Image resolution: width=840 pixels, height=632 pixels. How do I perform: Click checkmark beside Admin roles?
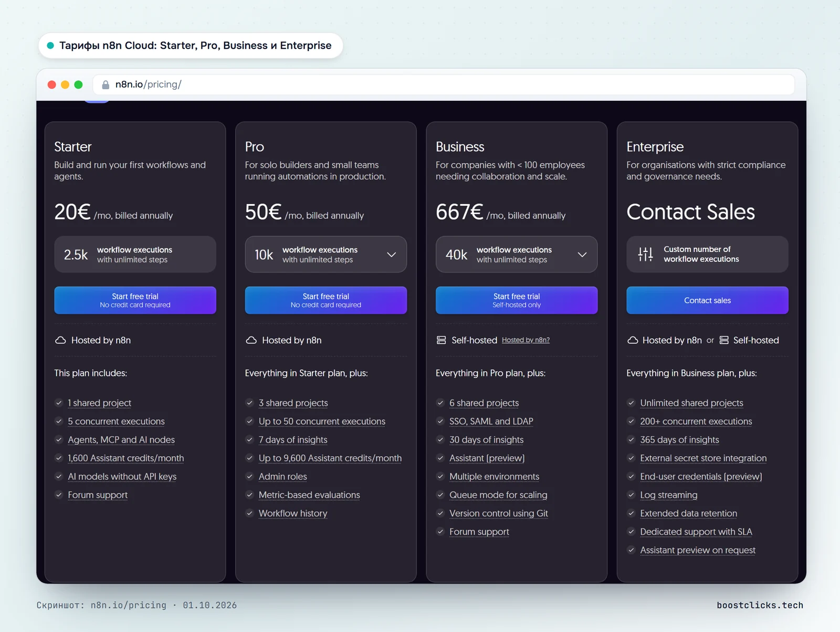coord(249,476)
